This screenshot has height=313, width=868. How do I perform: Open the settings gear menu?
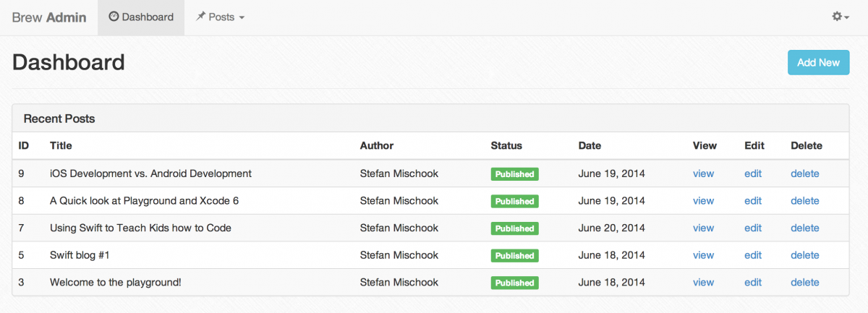tap(841, 17)
